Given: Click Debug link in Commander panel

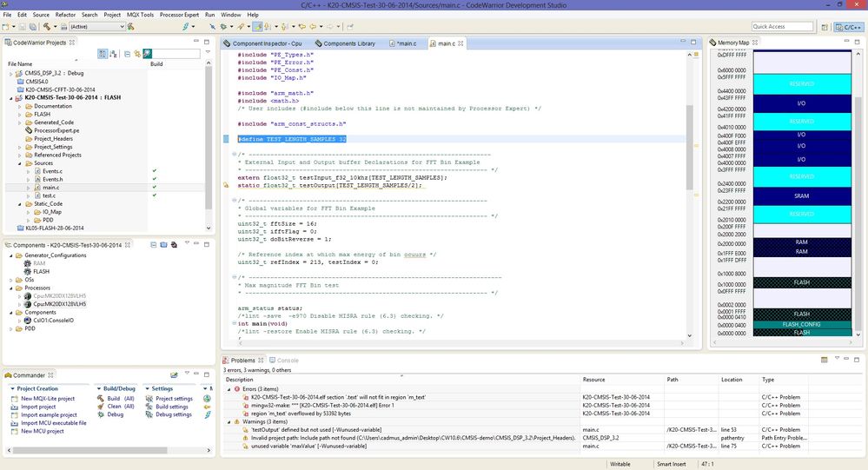Looking at the screenshot, I should pos(110,414).
